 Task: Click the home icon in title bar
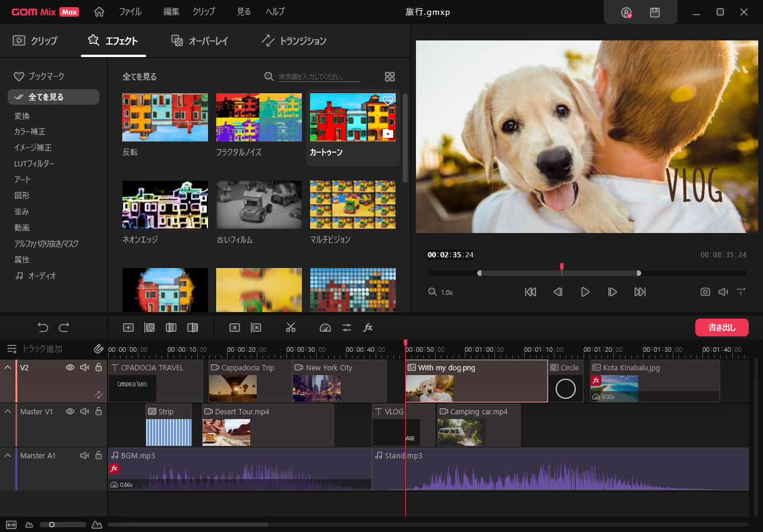99,12
